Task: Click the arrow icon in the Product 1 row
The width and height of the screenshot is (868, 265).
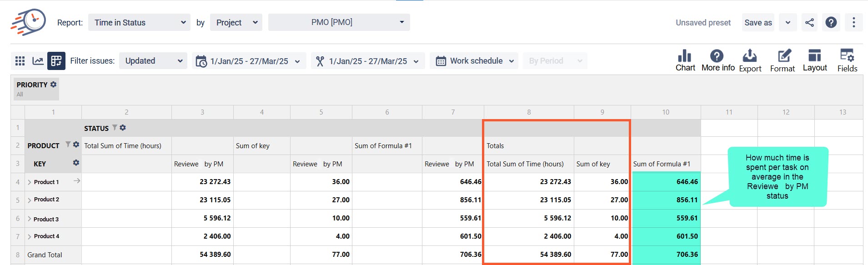Action: [x=77, y=181]
